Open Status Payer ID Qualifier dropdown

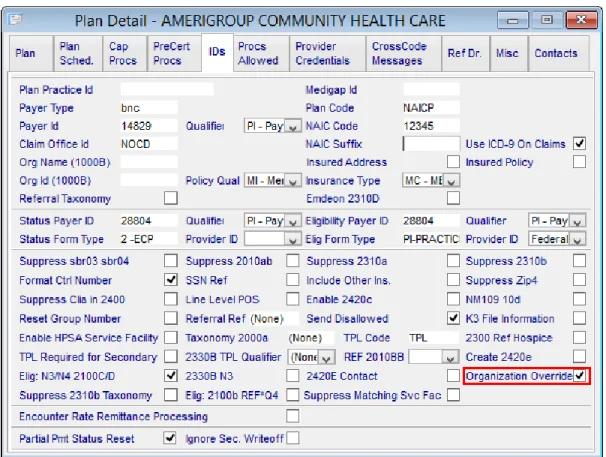pyautogui.click(x=273, y=221)
